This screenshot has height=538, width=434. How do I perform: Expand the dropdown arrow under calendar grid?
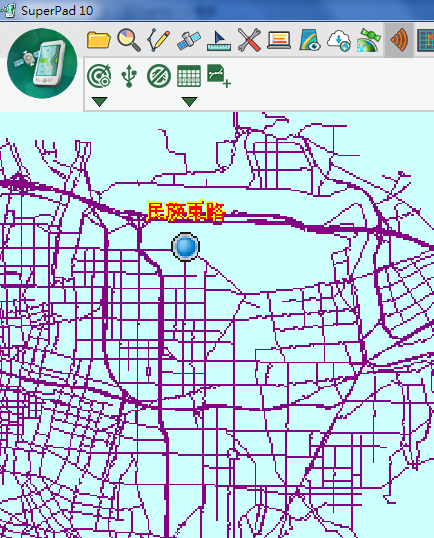189,102
